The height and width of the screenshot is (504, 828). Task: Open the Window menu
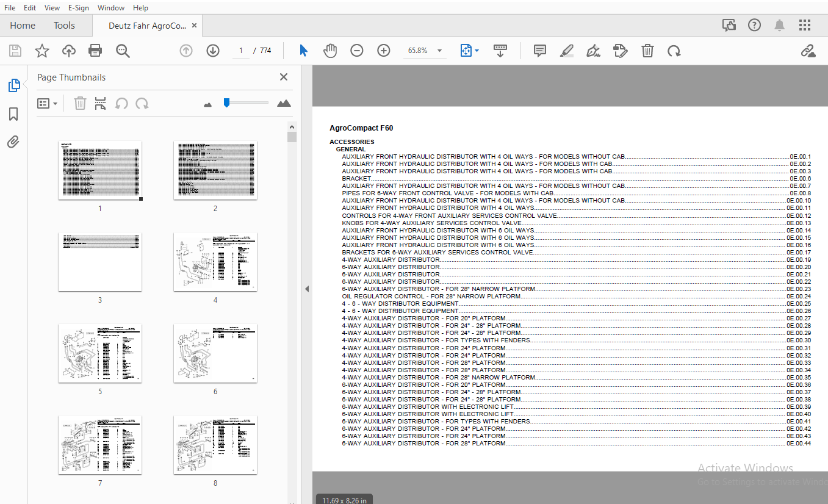pos(111,7)
